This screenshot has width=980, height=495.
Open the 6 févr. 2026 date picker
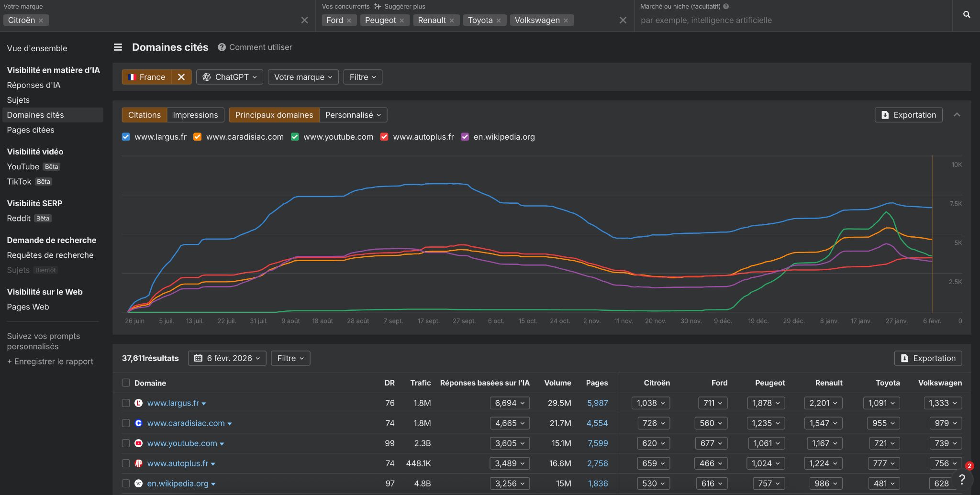[227, 358]
